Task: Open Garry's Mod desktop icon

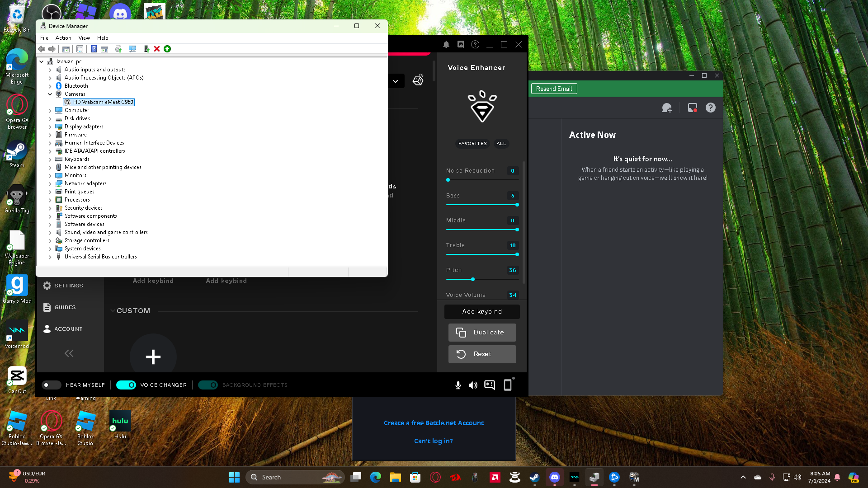Action: pos(17,289)
